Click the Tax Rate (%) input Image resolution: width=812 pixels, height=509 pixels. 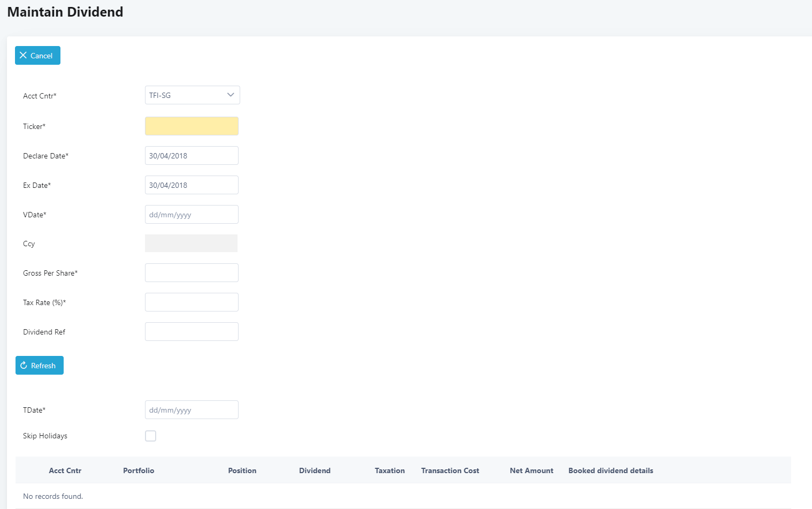pyautogui.click(x=191, y=302)
